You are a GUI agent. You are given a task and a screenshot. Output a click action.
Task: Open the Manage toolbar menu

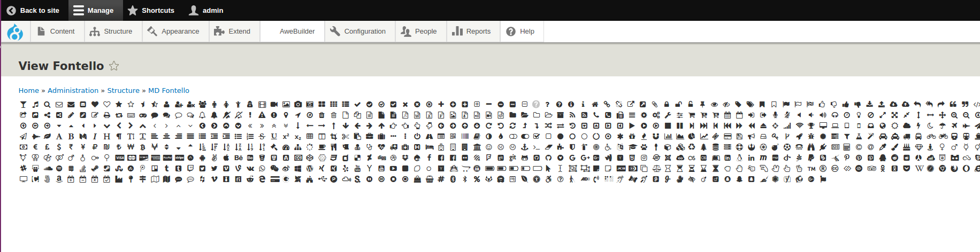[x=93, y=10]
